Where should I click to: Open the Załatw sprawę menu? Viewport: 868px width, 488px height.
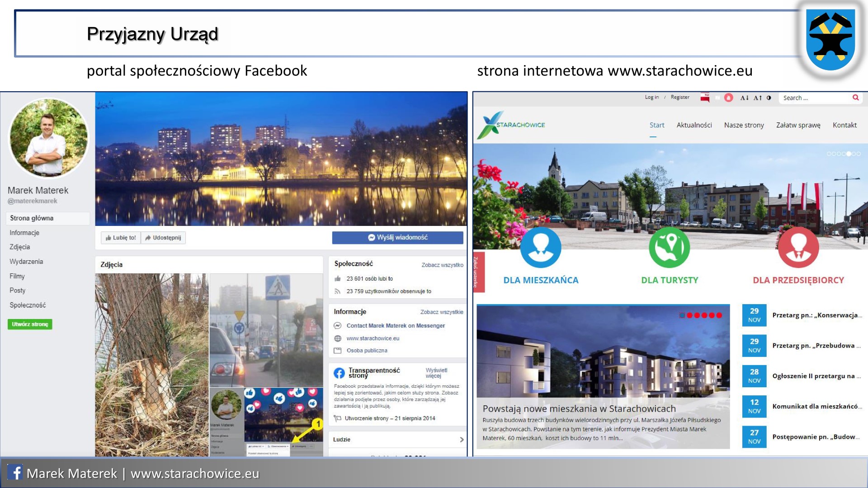click(x=798, y=125)
